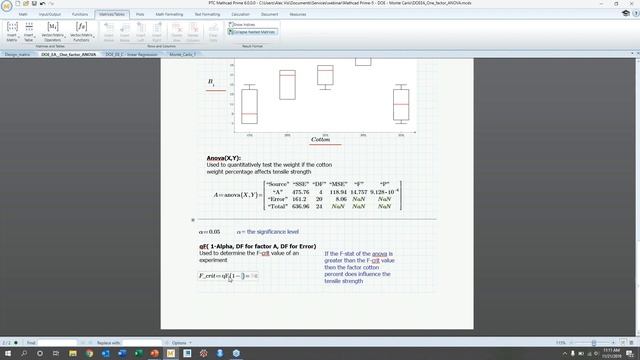Show hidden system tray icons
This screenshot has height=360, width=640.
tap(565, 353)
